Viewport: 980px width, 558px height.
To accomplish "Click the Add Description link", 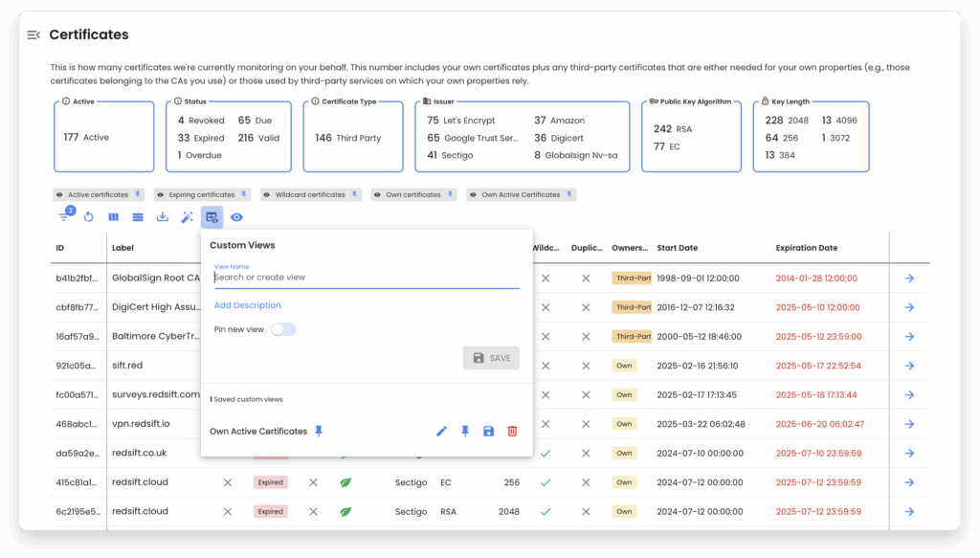I will coord(247,305).
